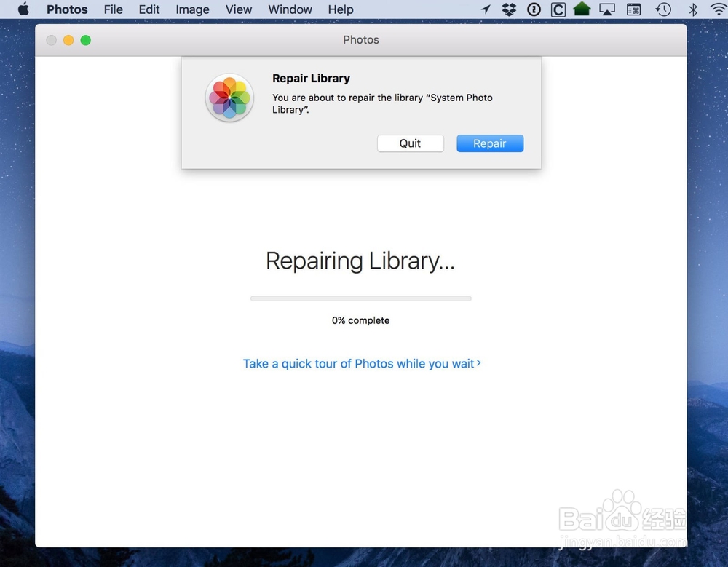Click the Photos flower icon in dialog
The width and height of the screenshot is (728, 567).
click(x=229, y=98)
